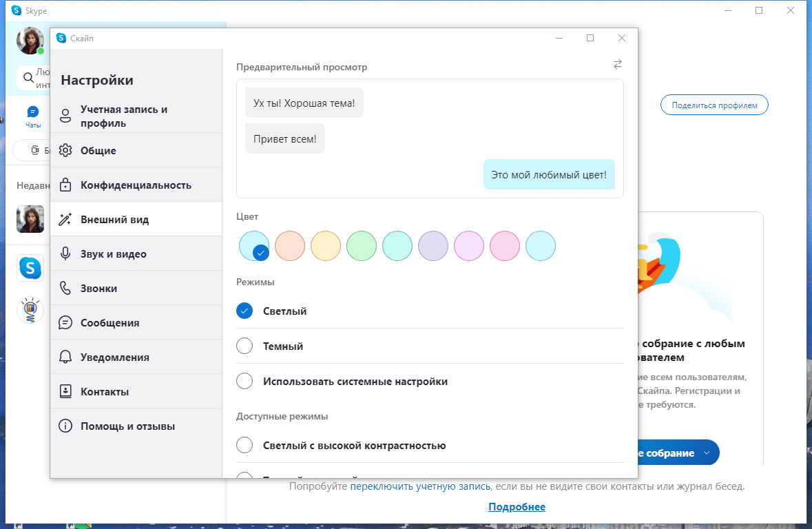
Task: Click the microphone icon beside Звук и видео
Action: 65,254
